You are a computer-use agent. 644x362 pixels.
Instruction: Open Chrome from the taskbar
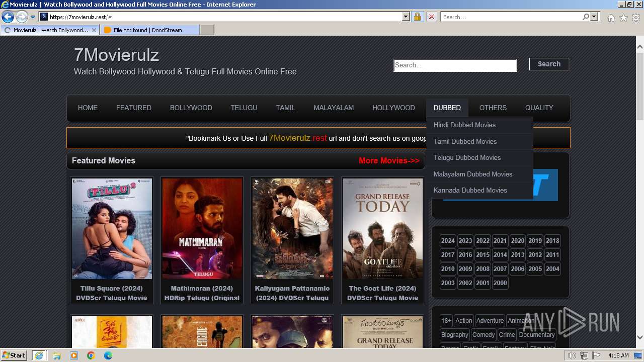click(91, 355)
